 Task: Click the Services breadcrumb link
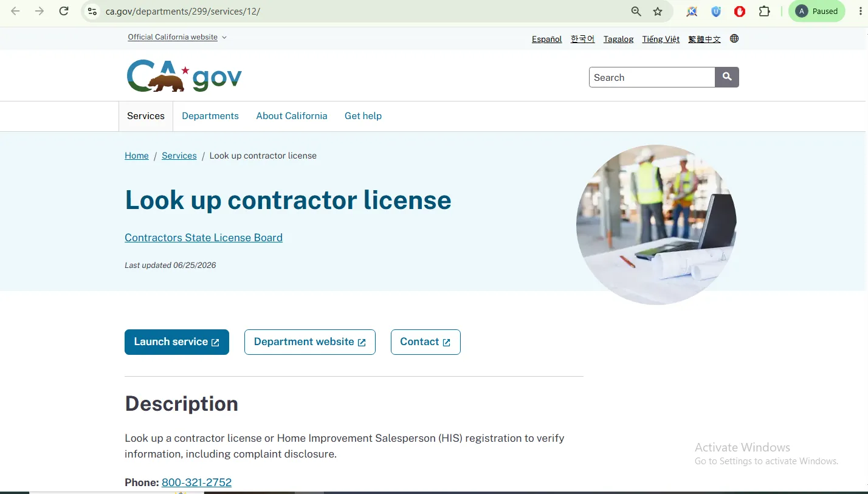179,156
